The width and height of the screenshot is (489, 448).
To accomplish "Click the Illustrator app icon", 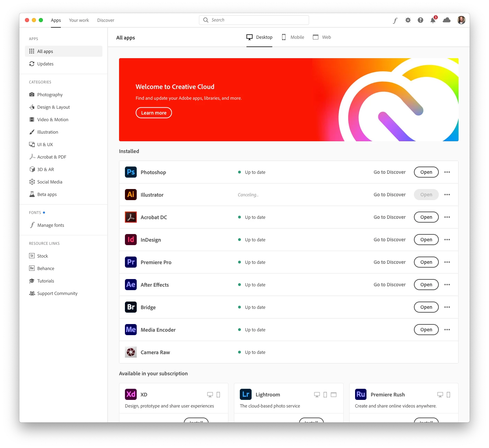I will point(131,195).
